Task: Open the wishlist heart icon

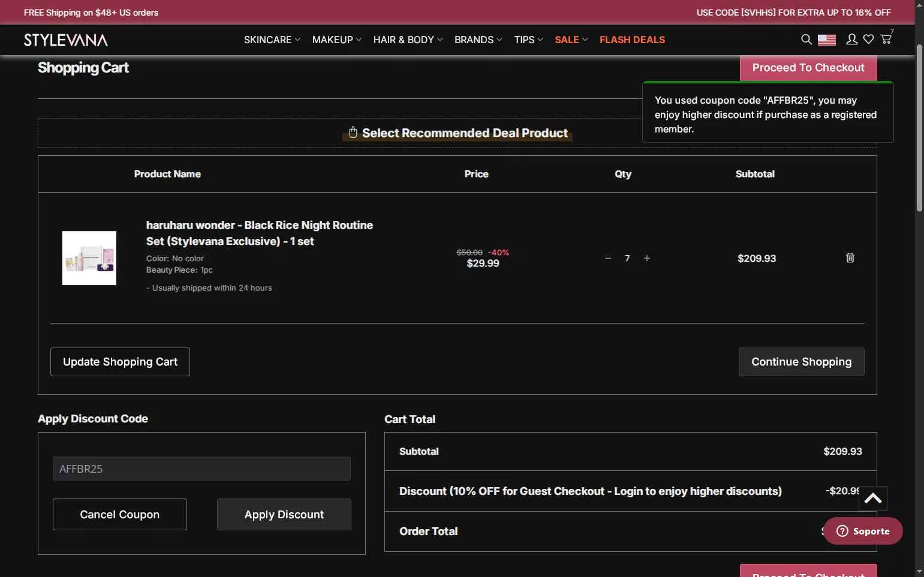Action: click(x=868, y=40)
